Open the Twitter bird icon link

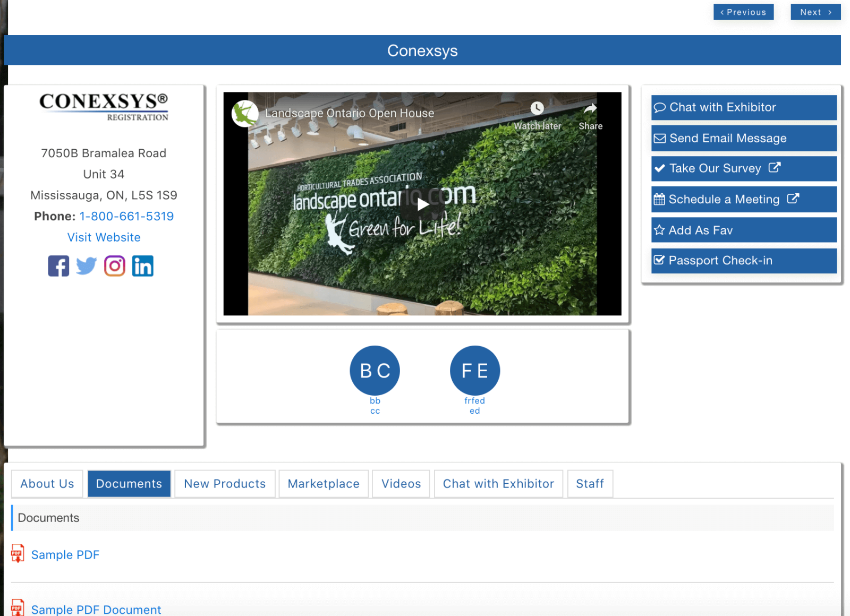click(x=86, y=266)
